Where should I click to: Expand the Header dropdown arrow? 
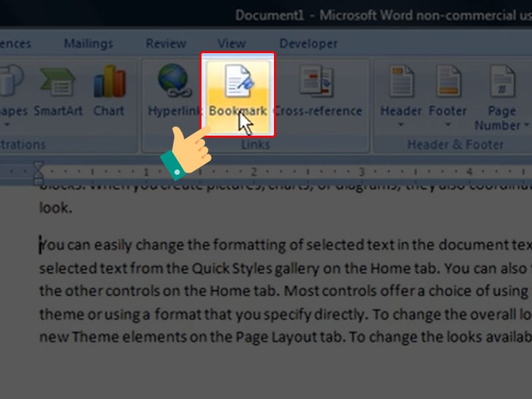point(401,125)
